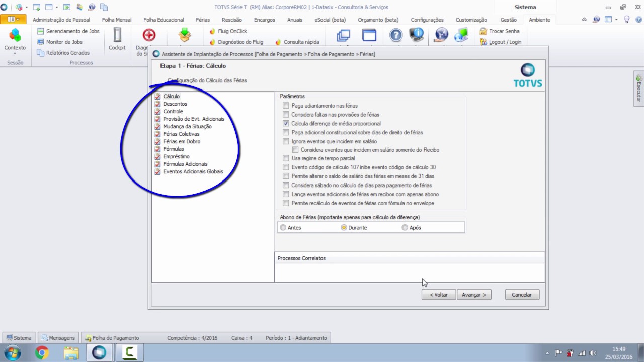The width and height of the screenshot is (644, 362).
Task: Open Monitor de Jobs
Action: [59, 42]
